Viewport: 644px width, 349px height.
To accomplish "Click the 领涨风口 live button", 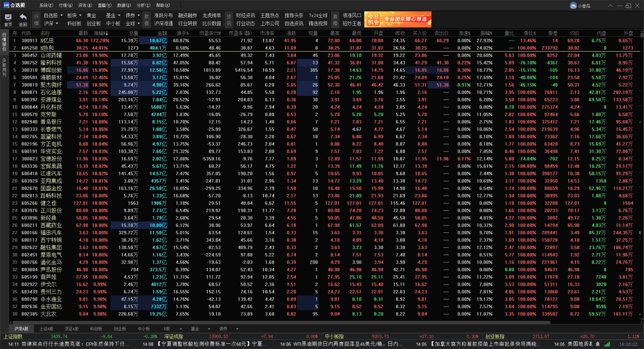I will (352, 15).
